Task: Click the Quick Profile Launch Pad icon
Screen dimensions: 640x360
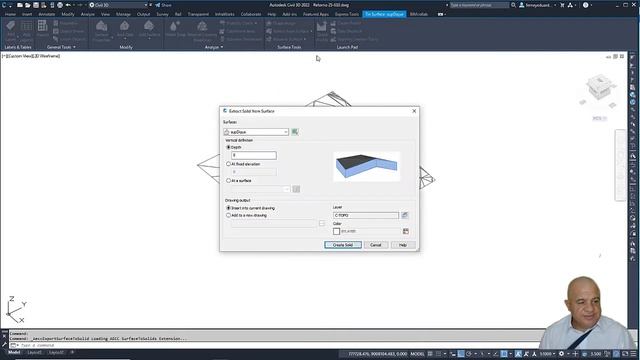Action: pos(322,31)
